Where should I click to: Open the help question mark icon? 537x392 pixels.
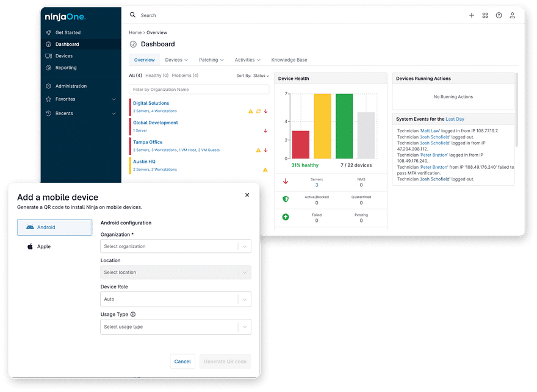[499, 15]
